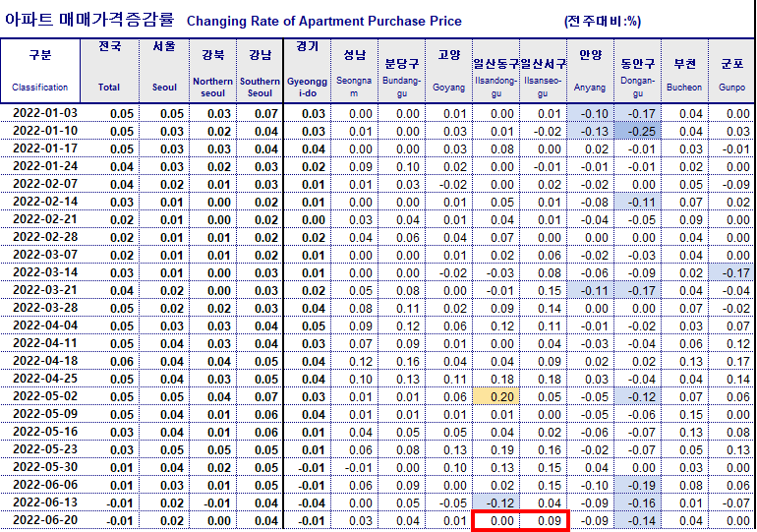Click Seongnam value -0.01 on 2022-05-30

tap(354, 467)
